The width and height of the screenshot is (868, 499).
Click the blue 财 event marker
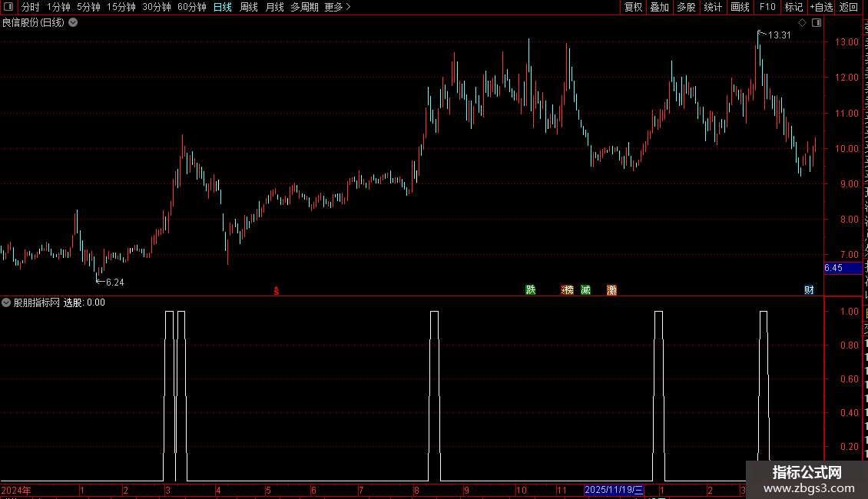coord(809,290)
